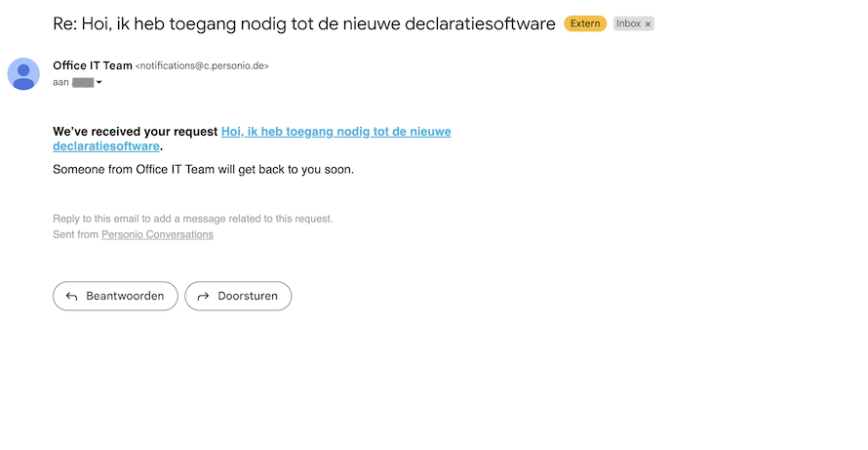Click the redacted recipient name after aan
The image size is (868, 450).
pos(83,83)
